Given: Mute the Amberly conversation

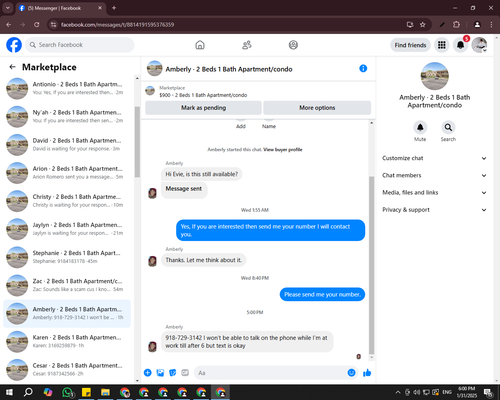Looking at the screenshot, I should [x=420, y=127].
